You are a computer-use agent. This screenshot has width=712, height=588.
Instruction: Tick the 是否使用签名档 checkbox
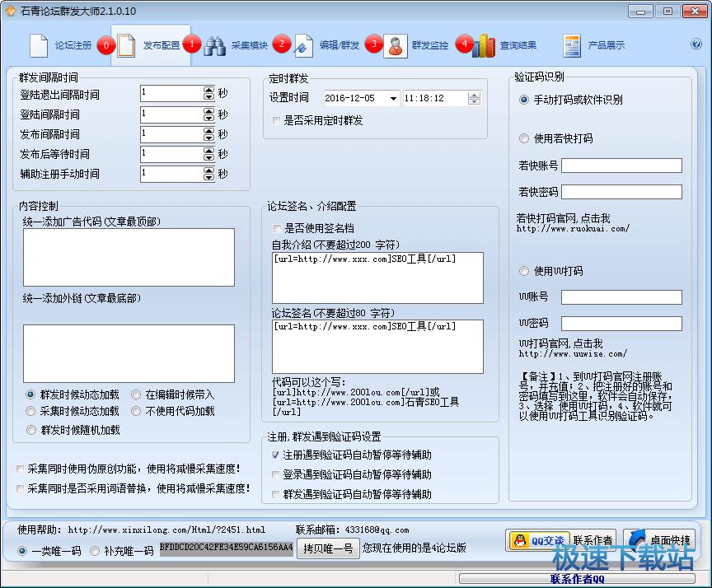coord(277,228)
